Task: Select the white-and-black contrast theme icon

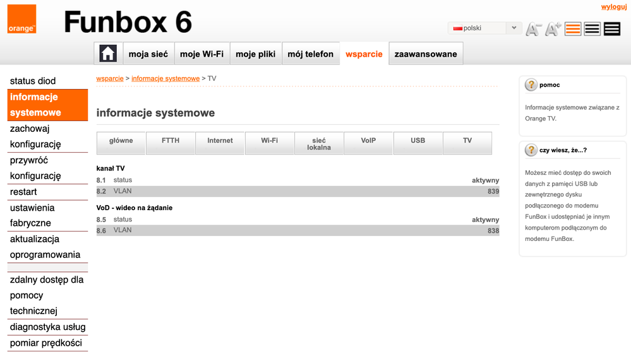Action: click(x=592, y=29)
